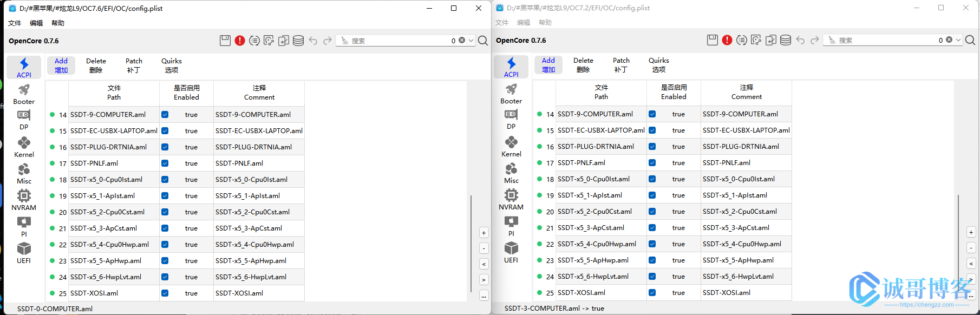Viewport: 980px width, 315px height.
Task: Toggle Enabled checkbox for SSDT-EC-USBX-LAPTOP.aml in OC7.2 window
Action: pyautogui.click(x=652, y=130)
